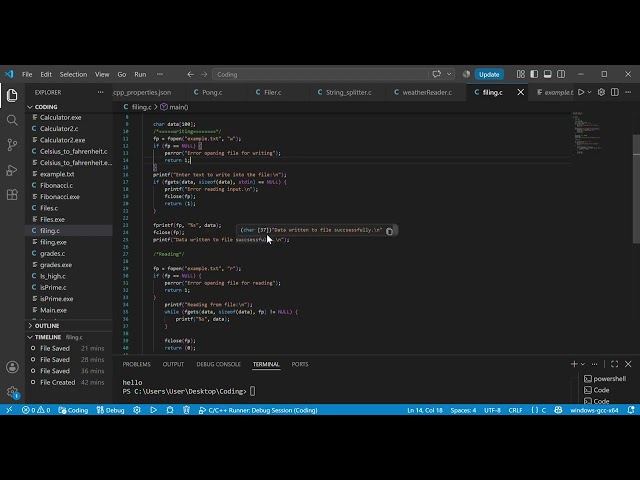
Task: Open editor More Actions ellipsis
Action: pyautogui.click(x=628, y=92)
